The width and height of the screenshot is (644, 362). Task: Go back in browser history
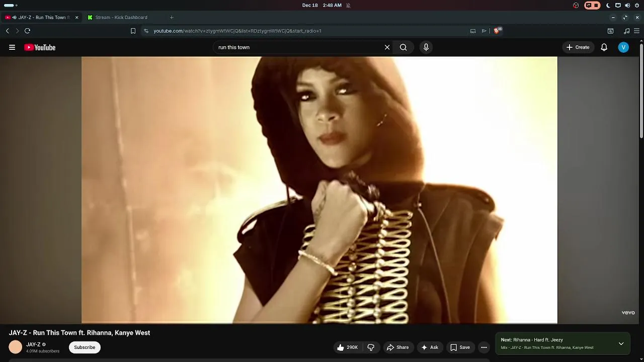click(x=7, y=31)
